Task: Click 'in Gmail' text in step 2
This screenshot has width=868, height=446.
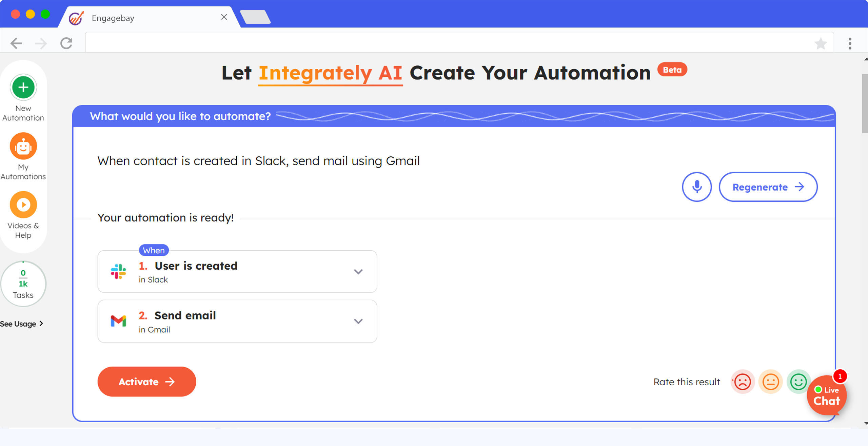Action: click(154, 330)
